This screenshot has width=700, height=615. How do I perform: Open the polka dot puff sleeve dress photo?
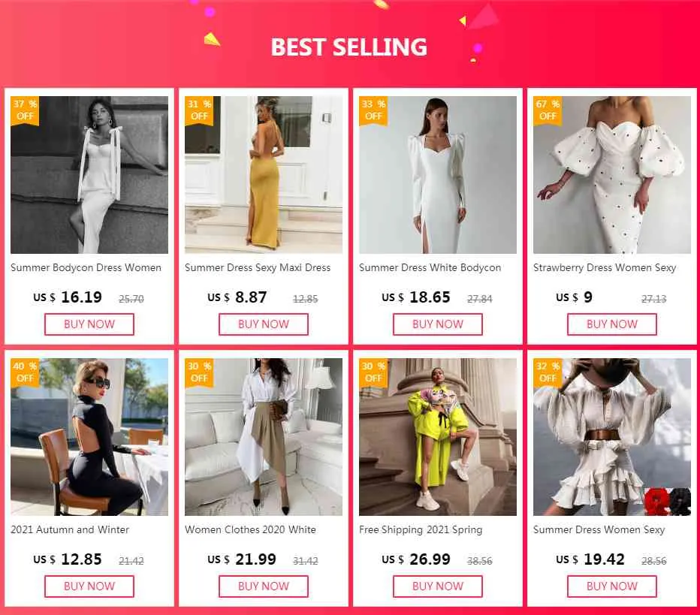pyautogui.click(x=612, y=175)
